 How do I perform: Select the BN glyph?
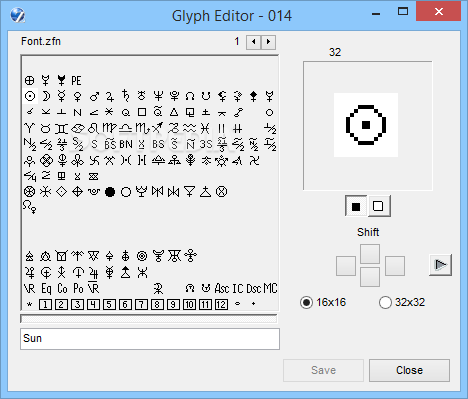coord(126,144)
